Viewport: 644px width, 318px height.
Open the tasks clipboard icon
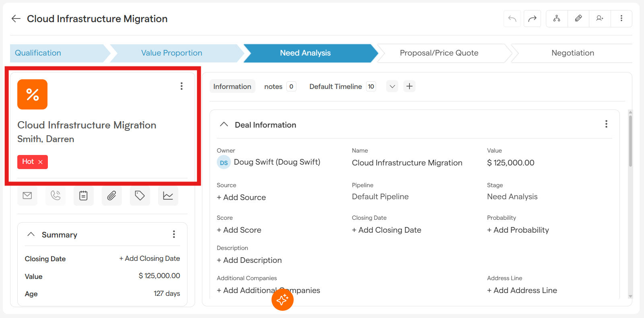(x=83, y=196)
